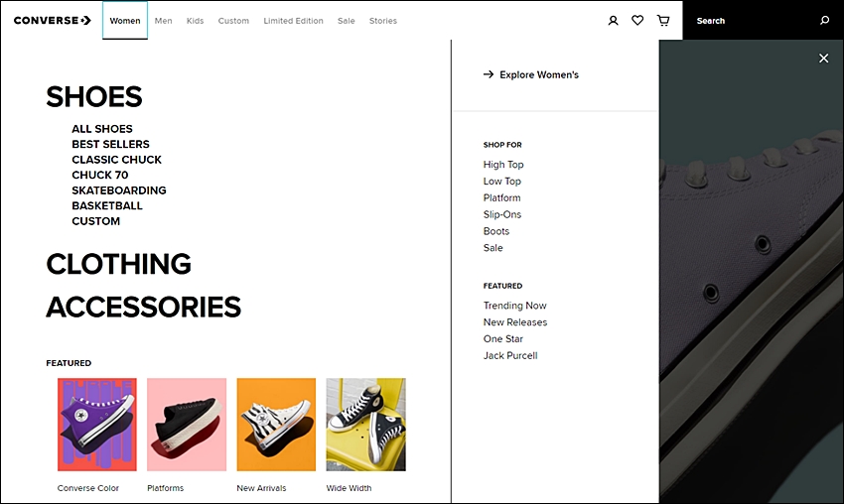Expand the CLOTHING category
844x504 pixels.
coord(118,264)
